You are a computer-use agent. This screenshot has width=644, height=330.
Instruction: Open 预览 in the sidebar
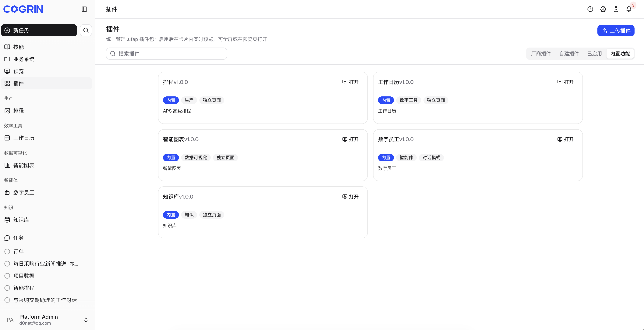47,71
